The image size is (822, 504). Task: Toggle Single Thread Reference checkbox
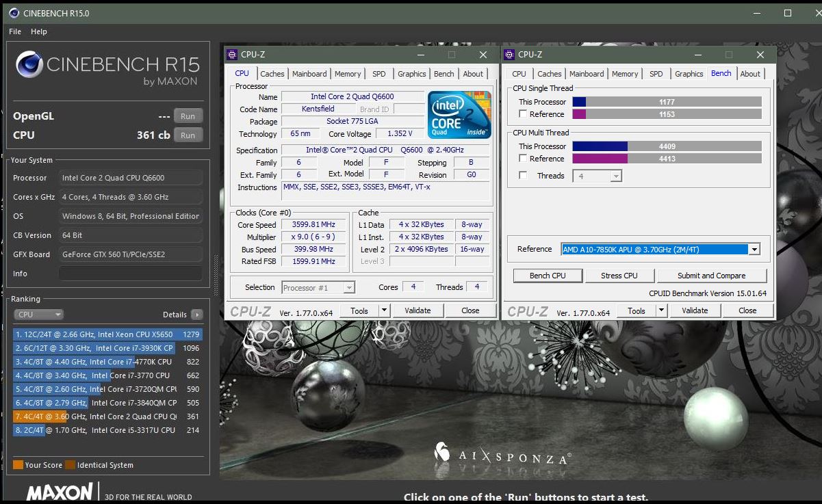(524, 114)
